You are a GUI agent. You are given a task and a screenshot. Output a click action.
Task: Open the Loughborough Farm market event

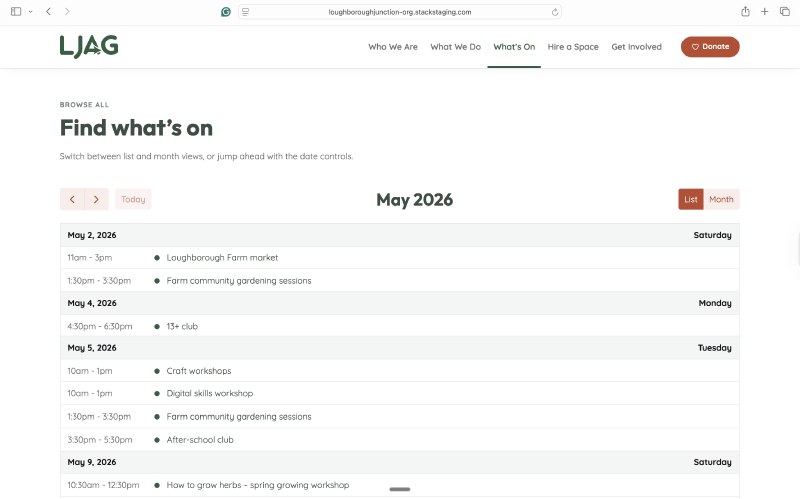222,258
